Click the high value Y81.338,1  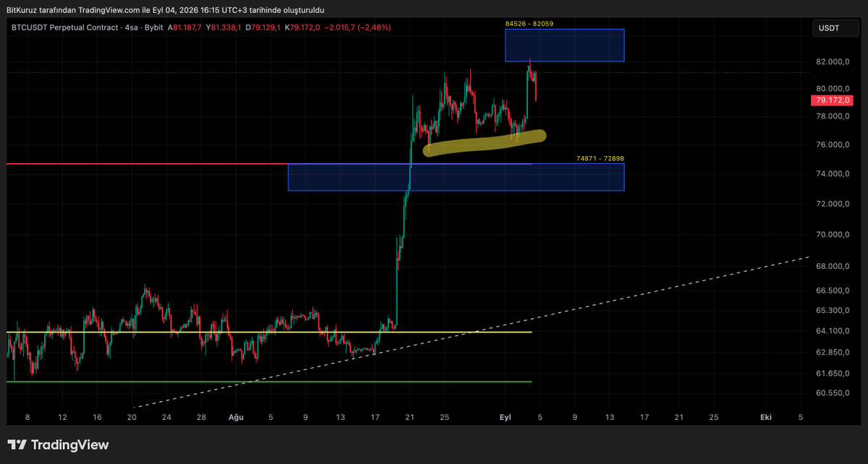pos(224,27)
